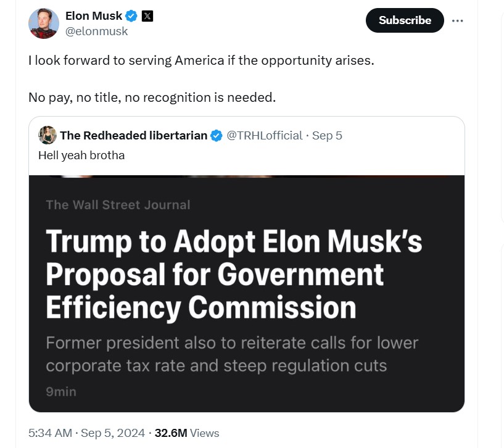Click the @TRHLofficial handle

265,136
